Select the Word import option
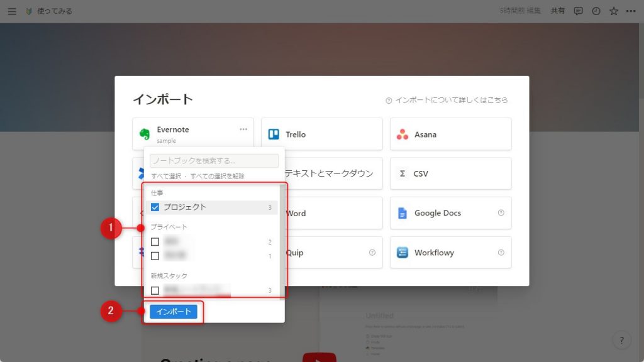 pos(333,213)
